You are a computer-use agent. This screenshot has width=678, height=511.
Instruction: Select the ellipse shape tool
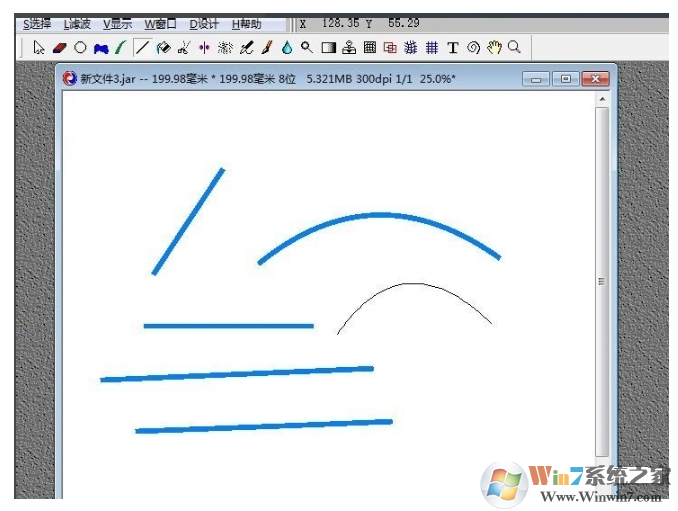pos(80,47)
